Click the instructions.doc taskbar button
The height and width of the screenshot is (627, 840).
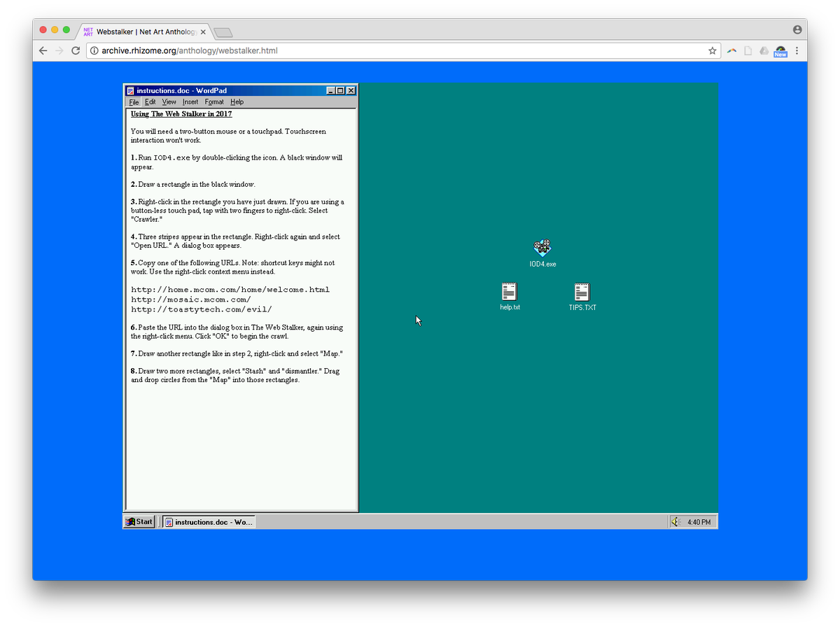pyautogui.click(x=209, y=522)
